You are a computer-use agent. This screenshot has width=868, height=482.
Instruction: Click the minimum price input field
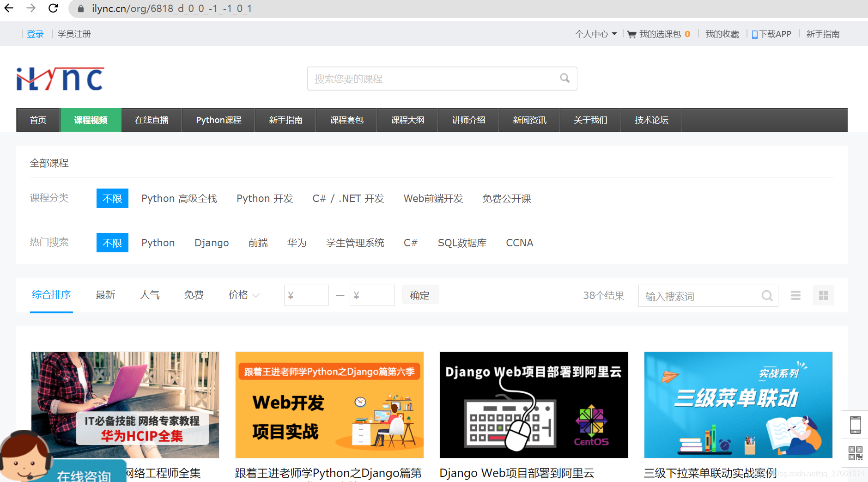coord(306,295)
